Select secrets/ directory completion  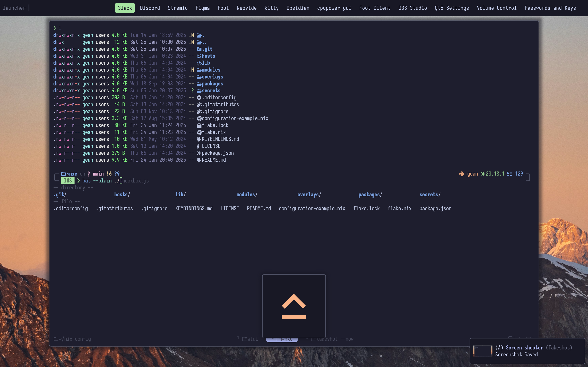pyautogui.click(x=430, y=195)
